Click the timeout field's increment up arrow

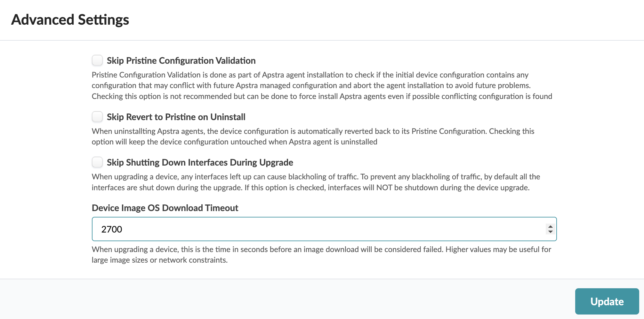(550, 226)
